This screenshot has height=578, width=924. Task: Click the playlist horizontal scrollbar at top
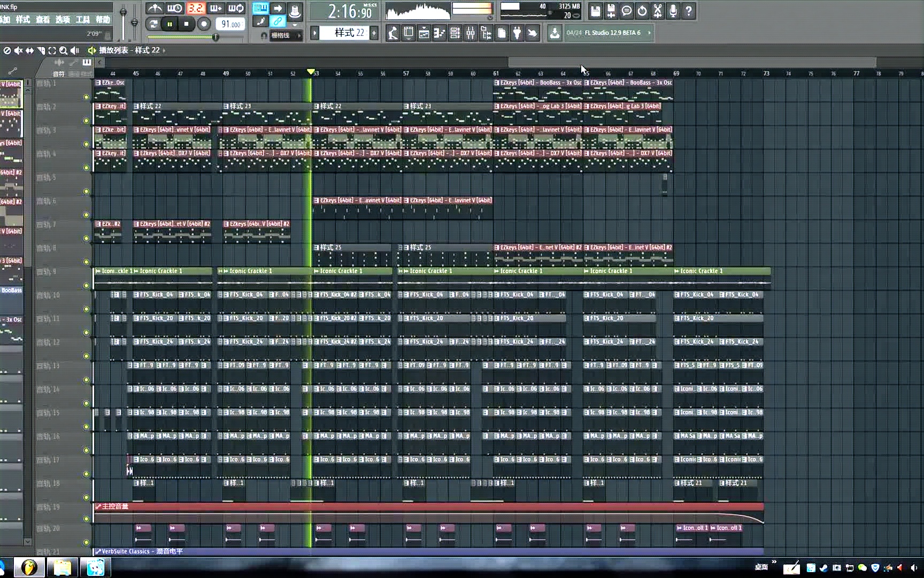pyautogui.click(x=692, y=63)
